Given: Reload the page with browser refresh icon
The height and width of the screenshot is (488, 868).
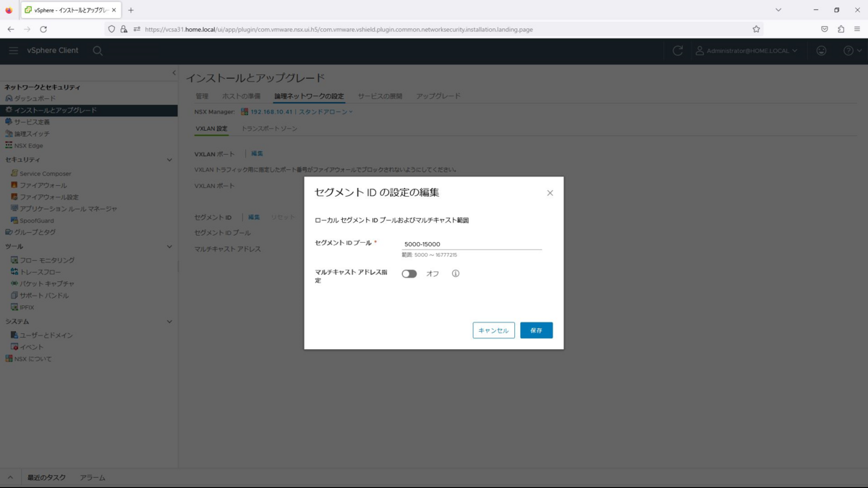Looking at the screenshot, I should [43, 30].
